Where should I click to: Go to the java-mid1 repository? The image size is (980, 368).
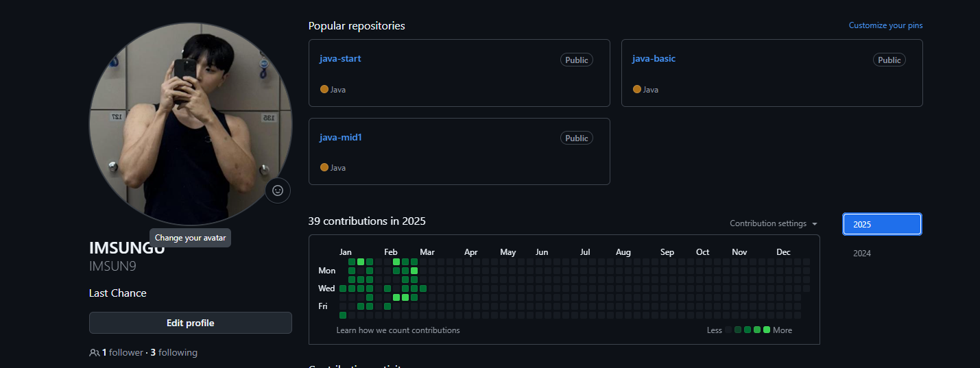340,137
